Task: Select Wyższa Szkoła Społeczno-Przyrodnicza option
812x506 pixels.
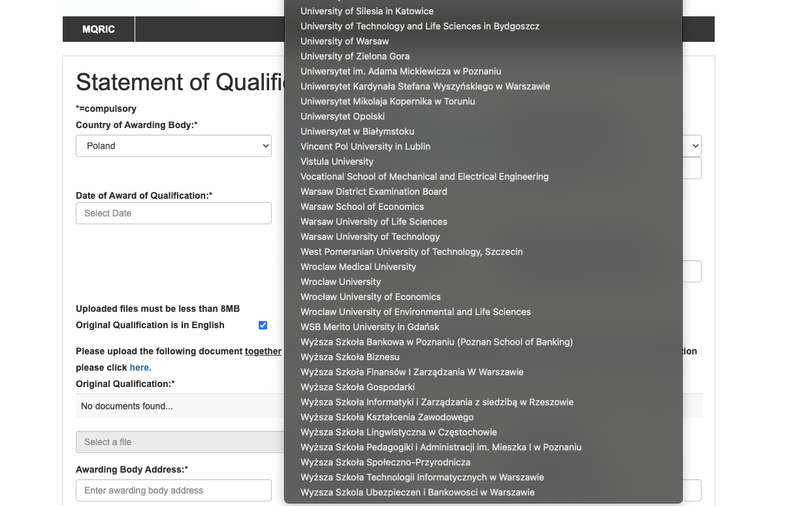Action: coord(483,462)
